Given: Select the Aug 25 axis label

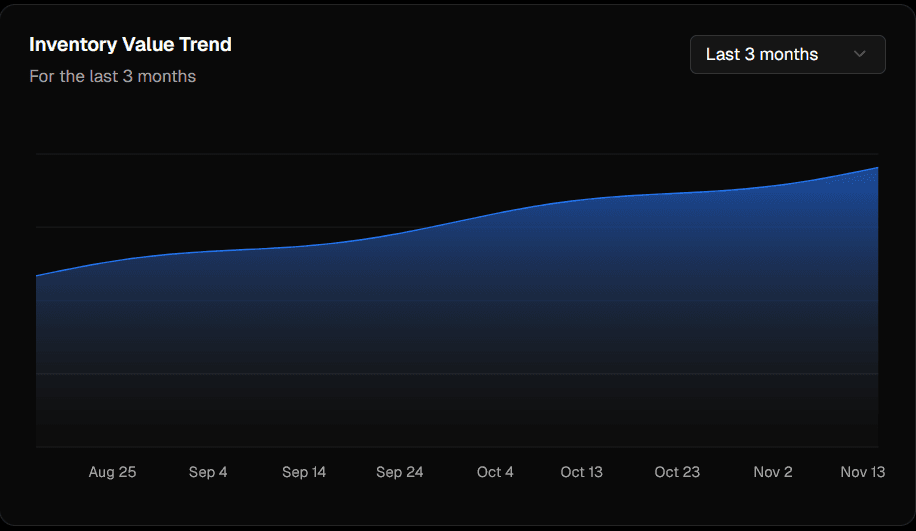Looking at the screenshot, I should point(112,472).
